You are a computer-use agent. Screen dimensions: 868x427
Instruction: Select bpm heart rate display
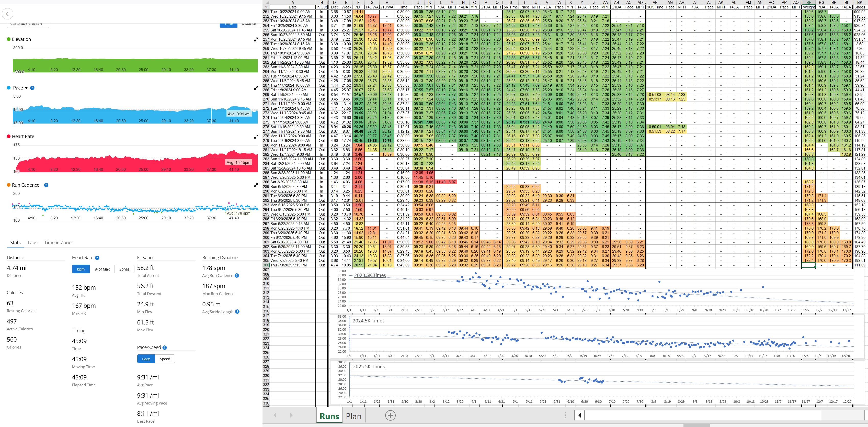point(81,269)
